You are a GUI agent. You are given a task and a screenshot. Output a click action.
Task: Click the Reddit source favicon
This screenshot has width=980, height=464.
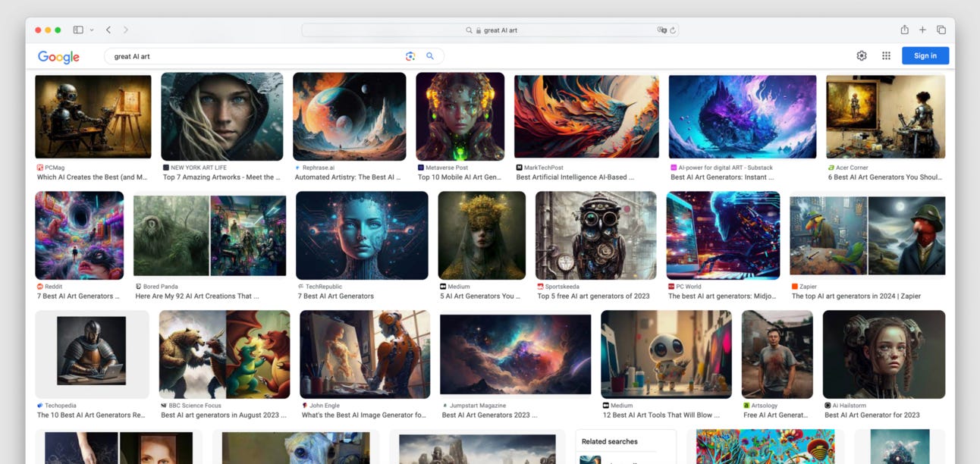tap(40, 287)
